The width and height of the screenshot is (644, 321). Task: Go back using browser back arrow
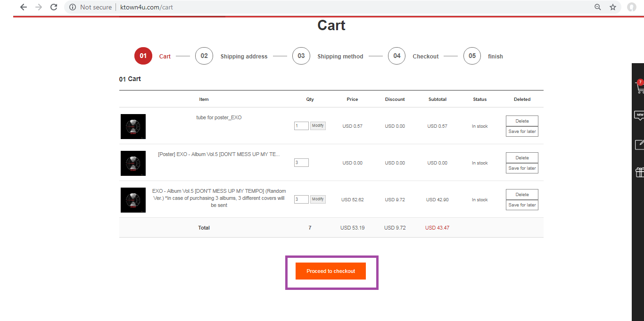(x=24, y=7)
